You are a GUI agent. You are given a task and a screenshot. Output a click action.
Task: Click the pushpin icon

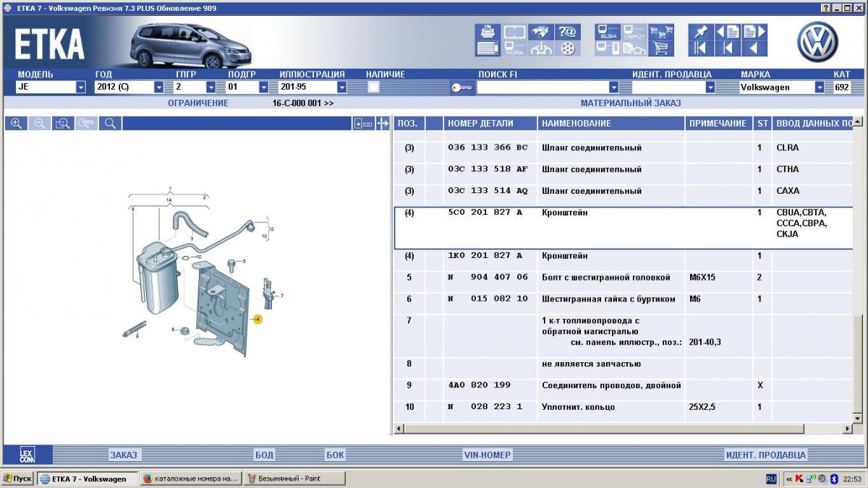coord(700,33)
